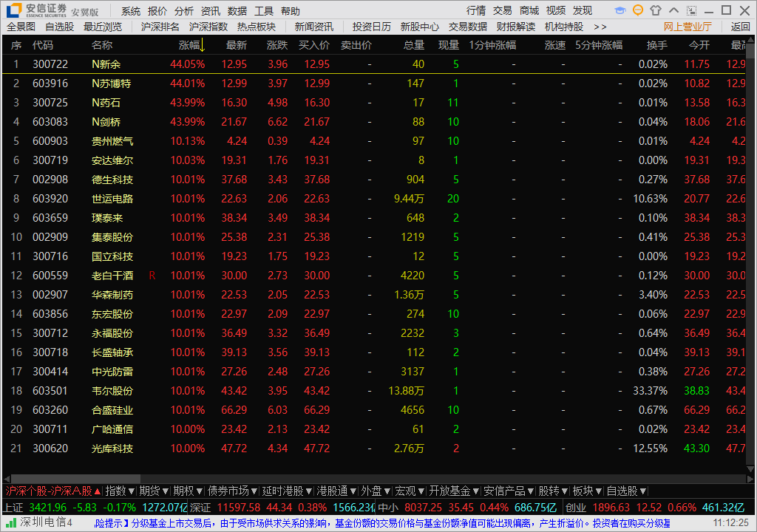Select the 贵州燃气 row name
The image size is (757, 532).
pyautogui.click(x=112, y=141)
